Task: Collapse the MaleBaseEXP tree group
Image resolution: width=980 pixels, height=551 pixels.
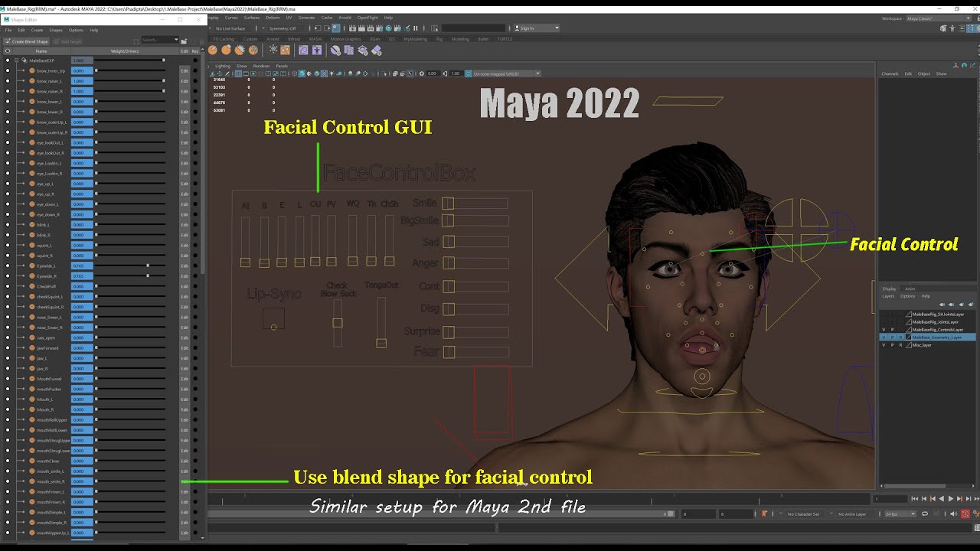Action: [x=16, y=60]
